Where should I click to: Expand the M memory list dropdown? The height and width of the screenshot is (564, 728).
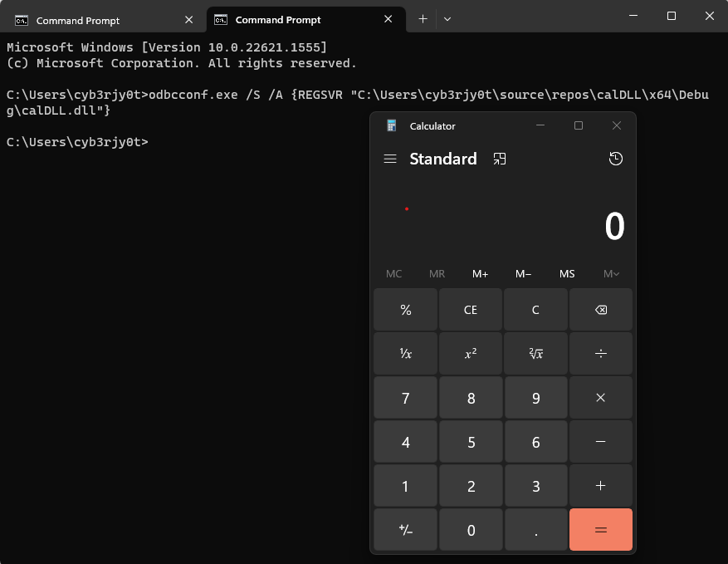pos(611,273)
